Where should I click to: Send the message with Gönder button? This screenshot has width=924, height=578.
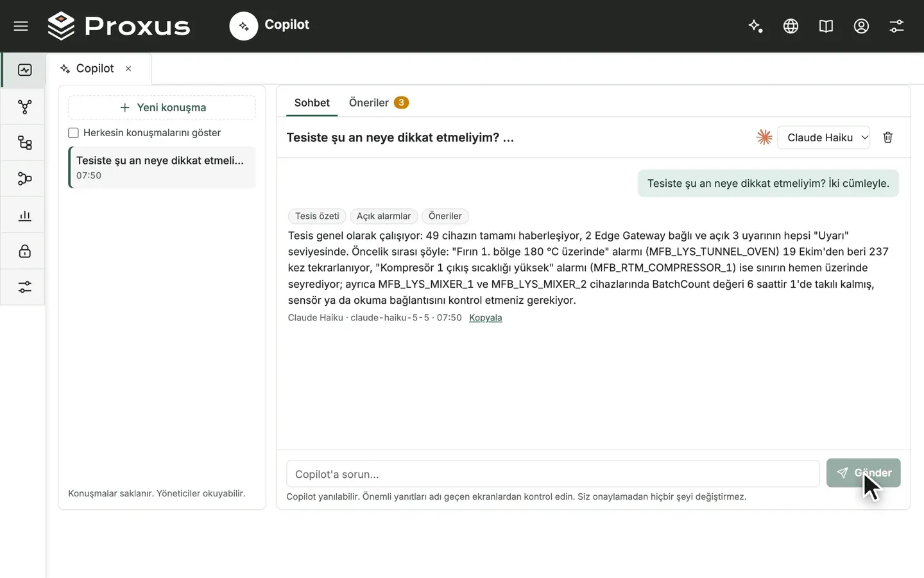point(863,473)
